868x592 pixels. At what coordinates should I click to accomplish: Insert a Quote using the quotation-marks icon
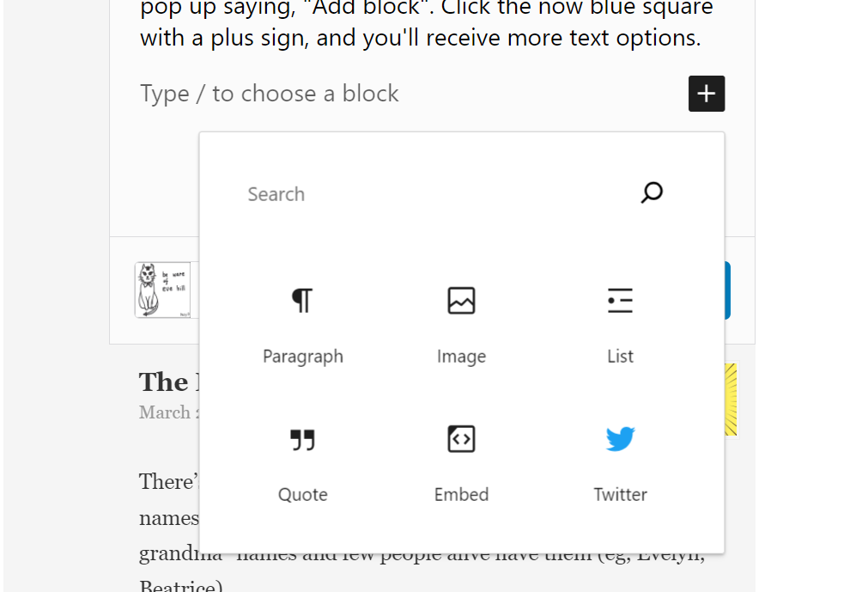[x=302, y=440]
